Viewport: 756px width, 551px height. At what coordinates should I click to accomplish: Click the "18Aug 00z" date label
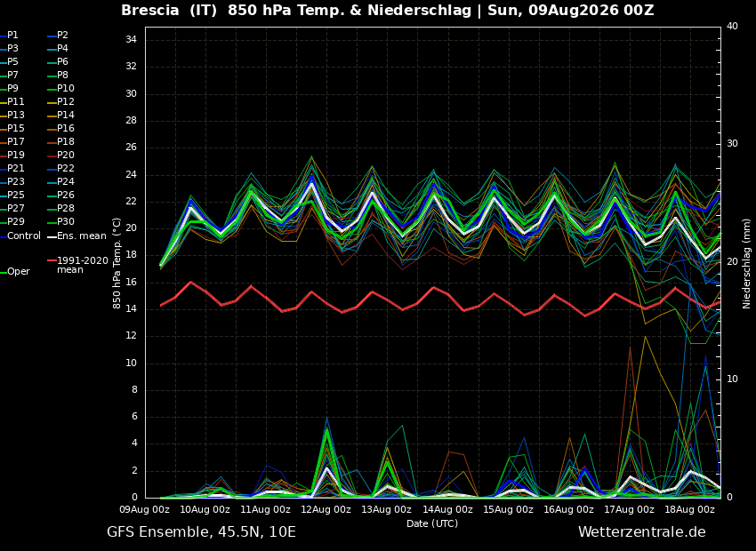click(x=690, y=509)
